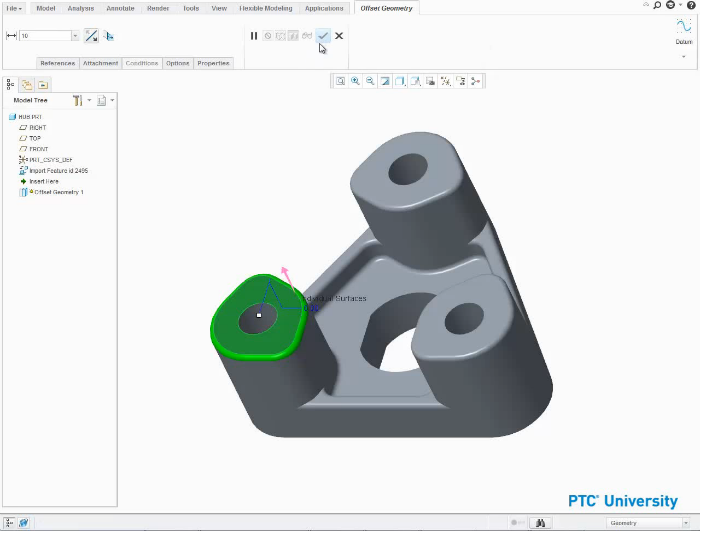Pause the Offset Geometry tool
The image size is (702, 533).
[254, 36]
